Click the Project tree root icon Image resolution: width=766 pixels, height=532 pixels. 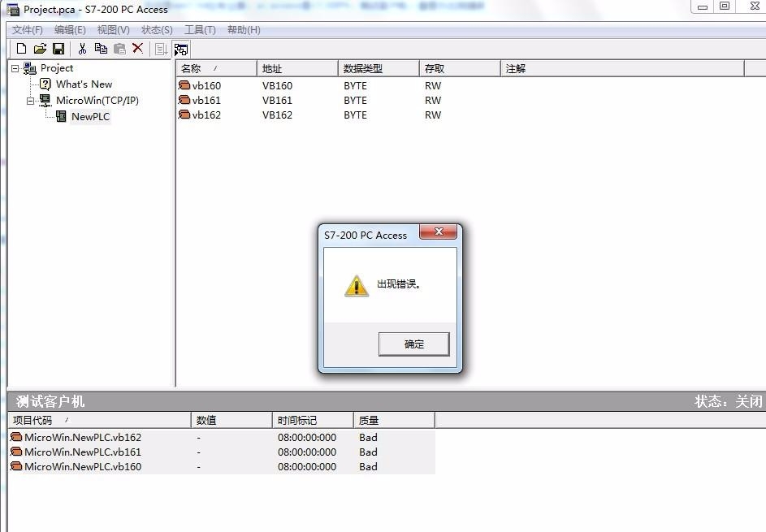click(30, 68)
